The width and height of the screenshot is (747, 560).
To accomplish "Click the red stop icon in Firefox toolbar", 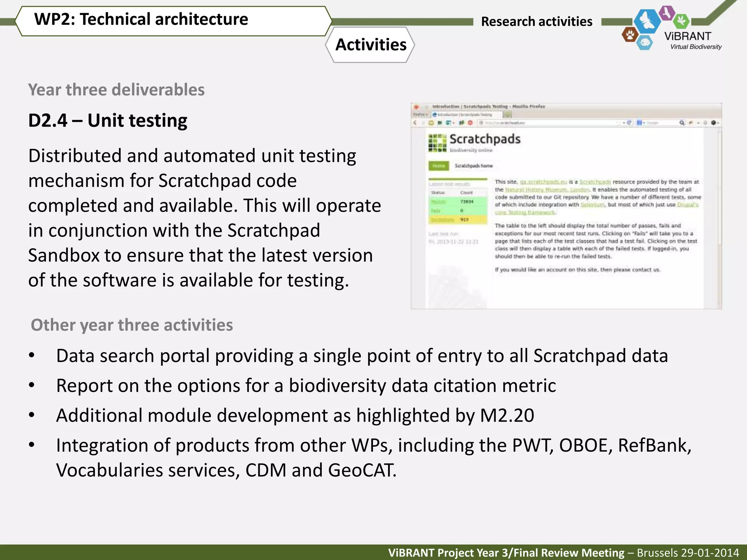I will point(470,123).
